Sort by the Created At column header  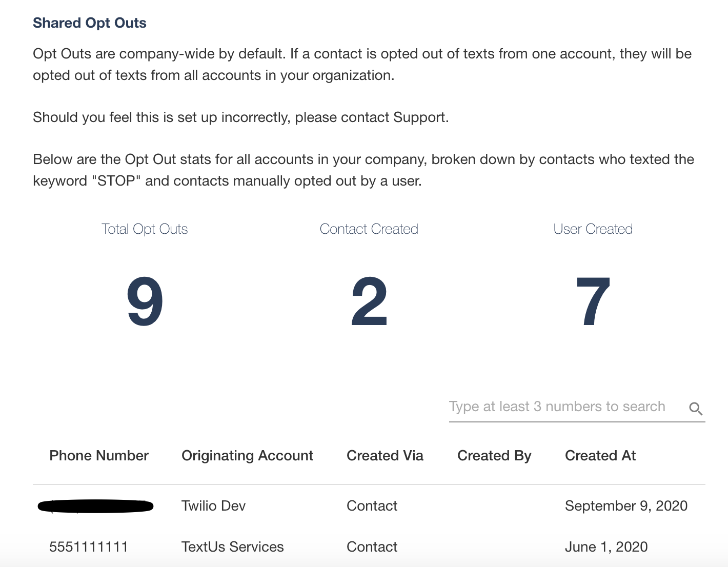tap(600, 455)
